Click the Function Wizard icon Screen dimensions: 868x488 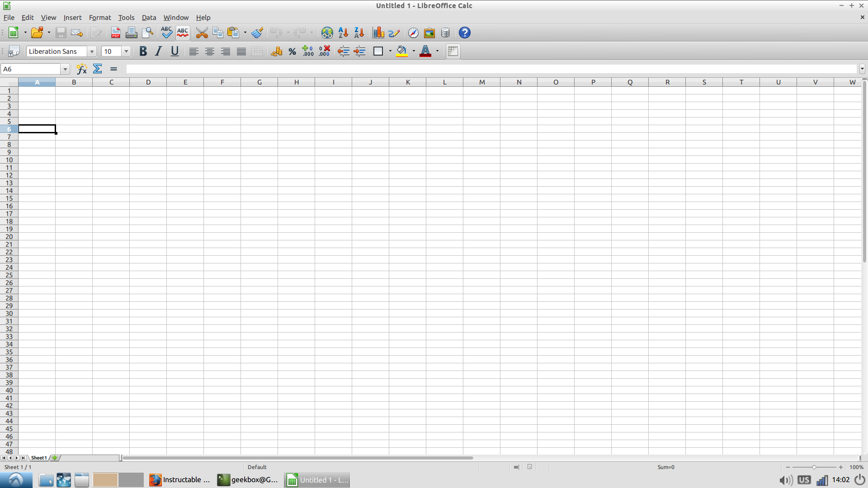[x=82, y=69]
